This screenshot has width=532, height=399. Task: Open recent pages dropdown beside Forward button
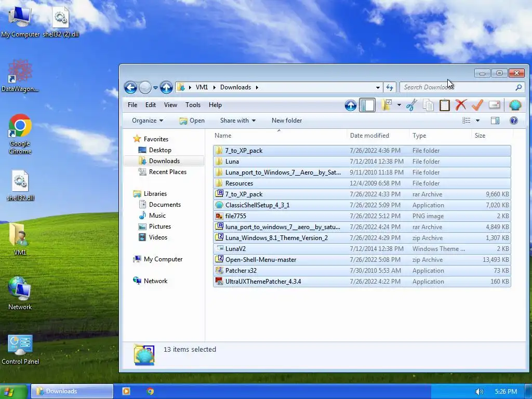(155, 87)
